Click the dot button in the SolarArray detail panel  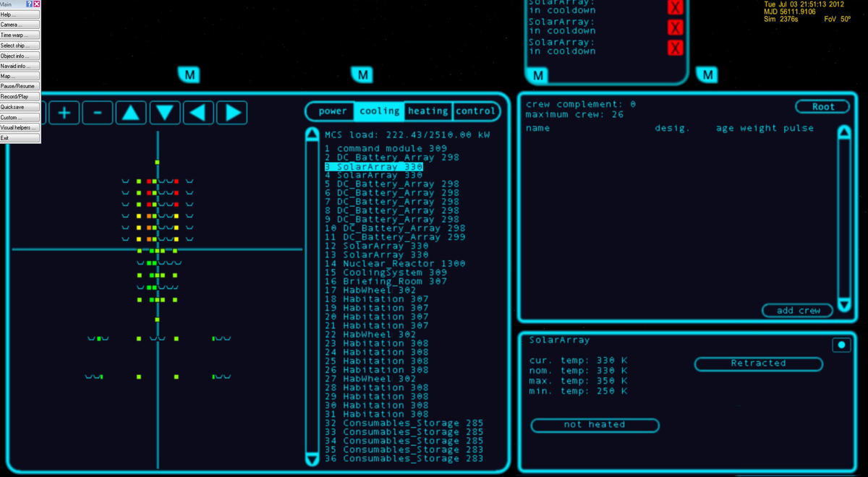[841, 345]
